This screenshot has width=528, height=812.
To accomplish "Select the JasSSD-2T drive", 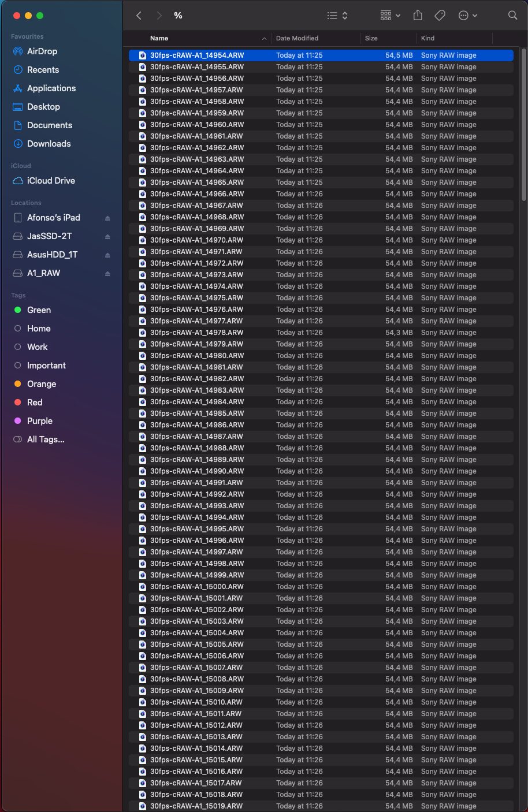I will pyautogui.click(x=50, y=236).
